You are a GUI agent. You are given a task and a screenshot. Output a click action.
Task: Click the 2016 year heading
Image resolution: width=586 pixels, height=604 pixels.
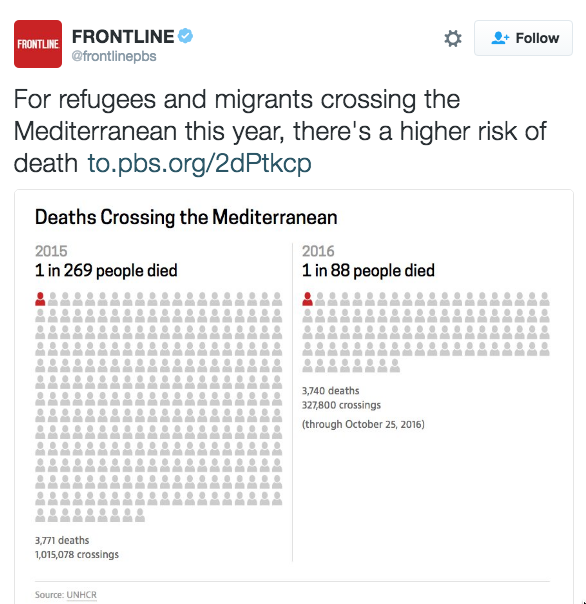point(318,251)
